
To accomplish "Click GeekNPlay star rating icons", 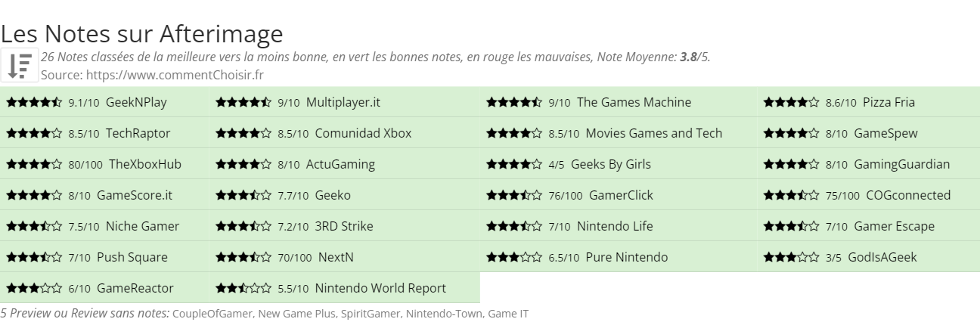I will tap(34, 102).
